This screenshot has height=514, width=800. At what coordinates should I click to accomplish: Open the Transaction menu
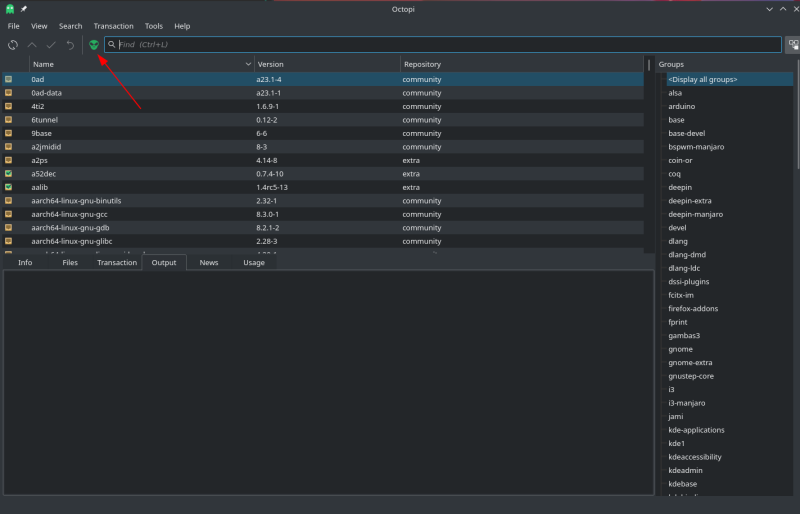tap(113, 26)
